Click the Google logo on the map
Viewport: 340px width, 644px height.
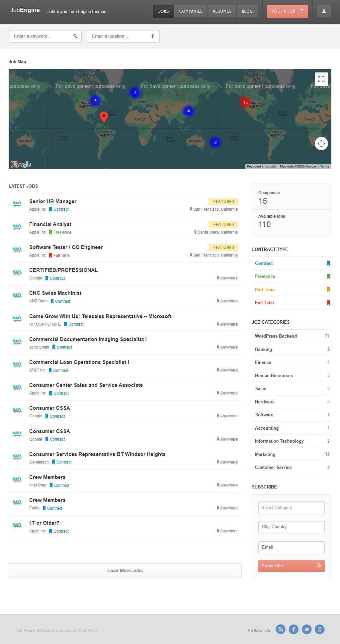point(21,164)
